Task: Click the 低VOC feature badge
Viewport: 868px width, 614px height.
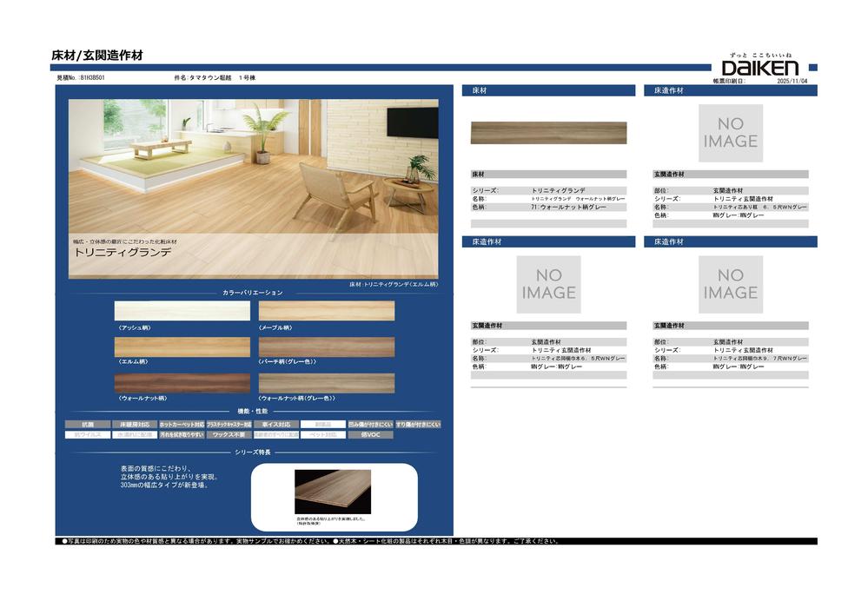Action: 371,434
